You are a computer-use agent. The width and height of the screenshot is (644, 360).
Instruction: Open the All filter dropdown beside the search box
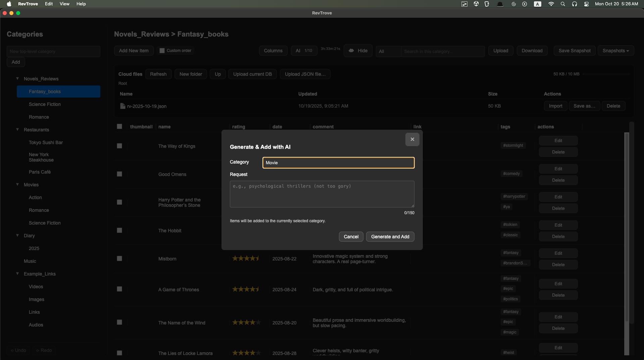(388, 51)
